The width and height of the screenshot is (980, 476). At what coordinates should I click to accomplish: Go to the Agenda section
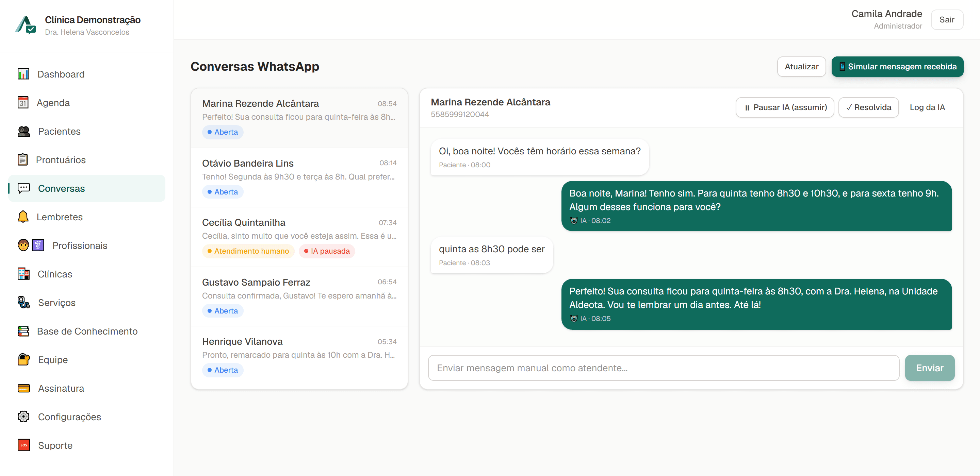pyautogui.click(x=87, y=103)
